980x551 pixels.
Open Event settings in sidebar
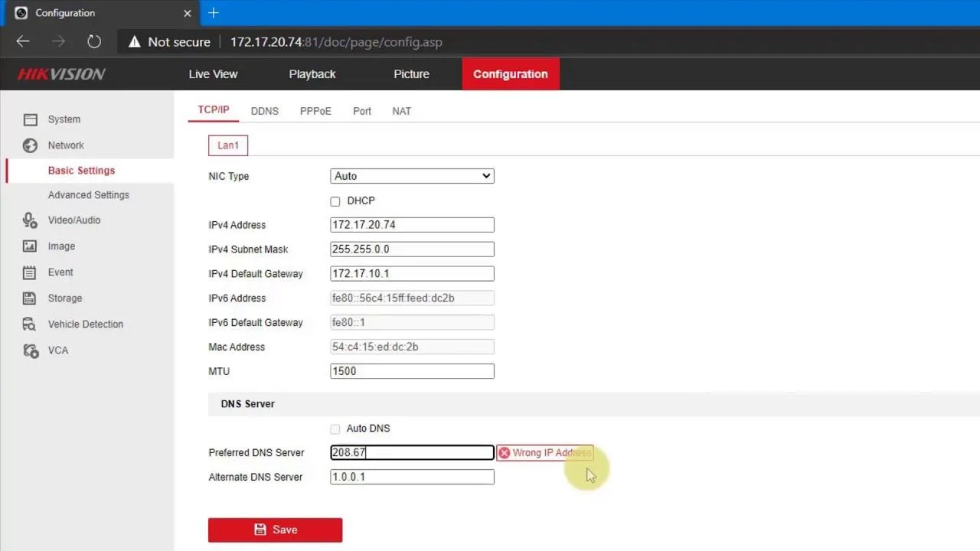[x=60, y=272]
